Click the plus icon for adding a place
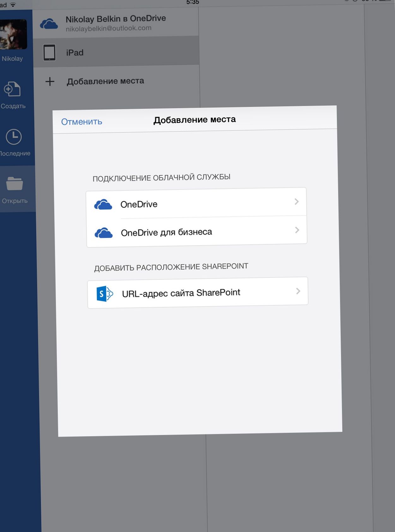This screenshot has width=395, height=532. 50,82
